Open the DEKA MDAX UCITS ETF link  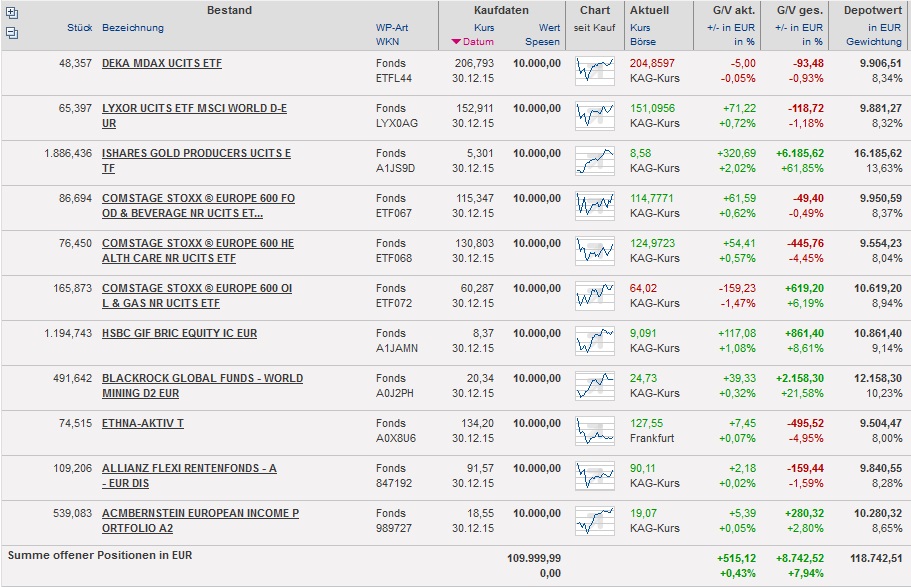point(162,63)
